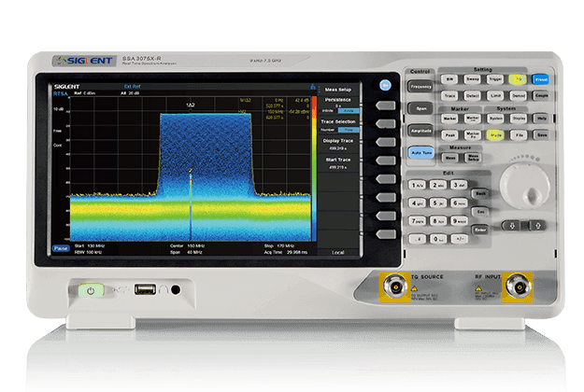This screenshot has width=584, height=392.
Task: Click the Display key
Action: [519, 119]
